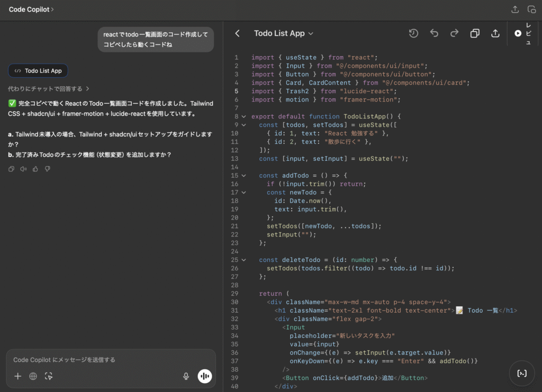542x392 pixels.
Task: Click the message input field
Action: point(111,360)
